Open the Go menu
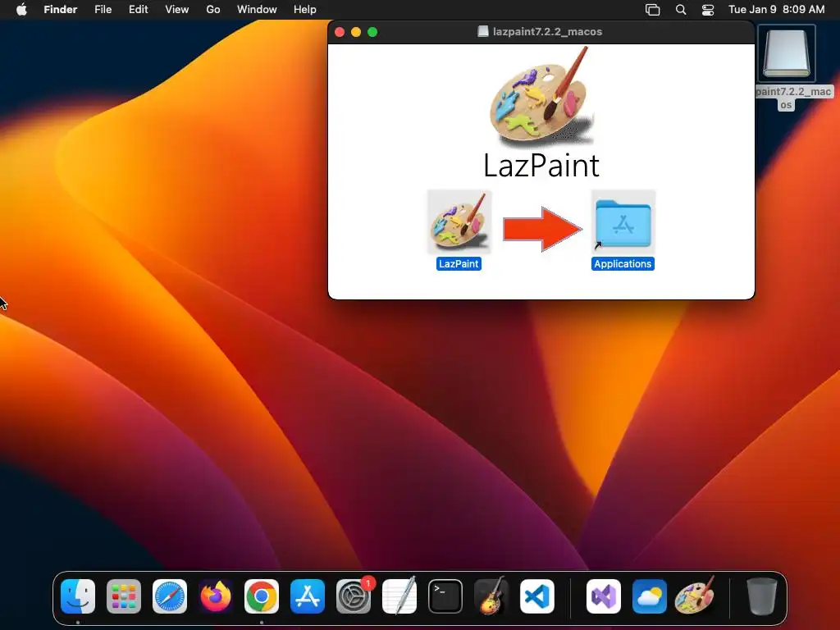 pyautogui.click(x=213, y=10)
